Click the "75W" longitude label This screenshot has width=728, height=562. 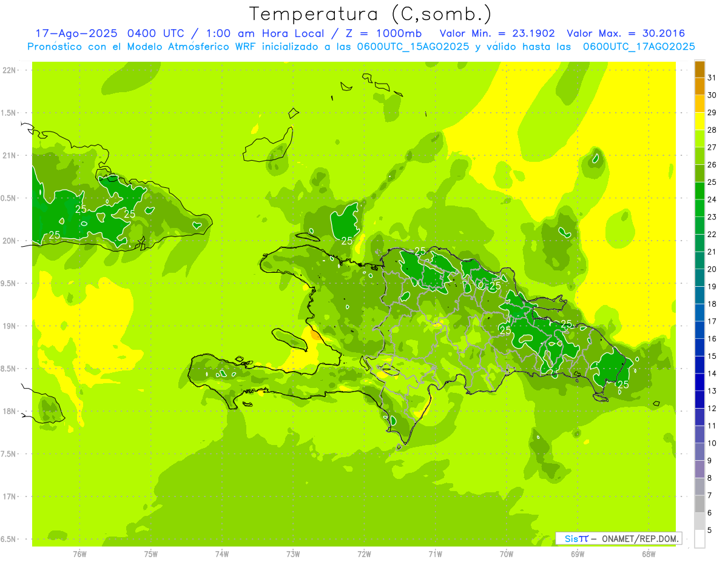pyautogui.click(x=150, y=554)
